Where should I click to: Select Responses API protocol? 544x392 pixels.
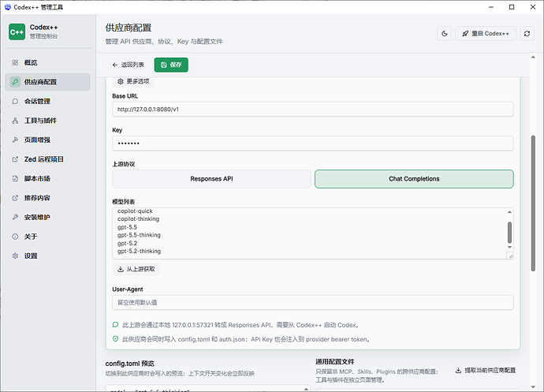pyautogui.click(x=211, y=179)
